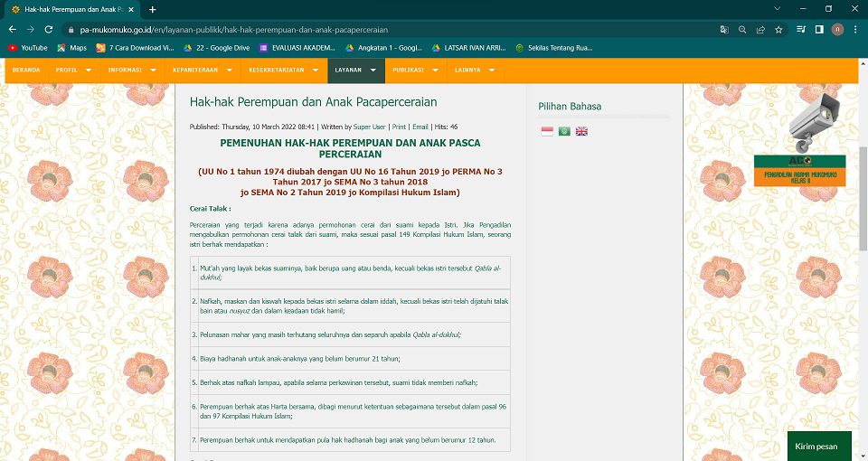The height and width of the screenshot is (461, 868).
Task: Open the KESEKRETARIATAN menu
Action: point(277,71)
